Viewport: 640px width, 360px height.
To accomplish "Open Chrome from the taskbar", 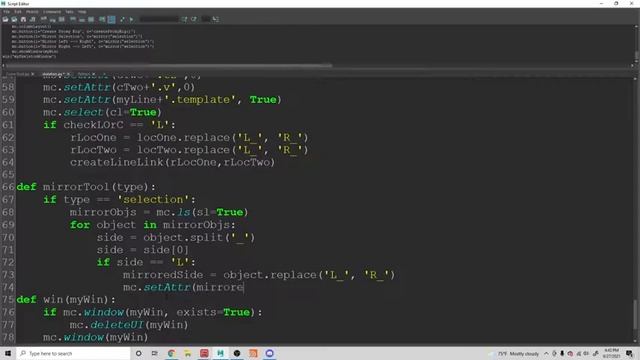I will pos(171,353).
